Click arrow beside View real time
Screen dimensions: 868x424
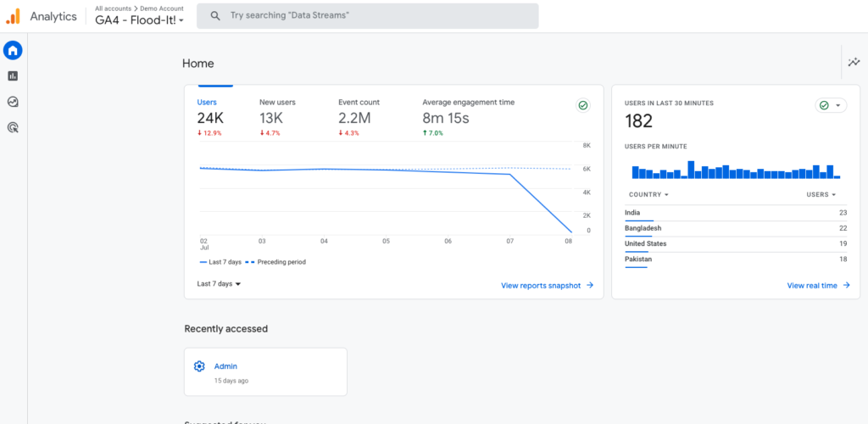[846, 286]
